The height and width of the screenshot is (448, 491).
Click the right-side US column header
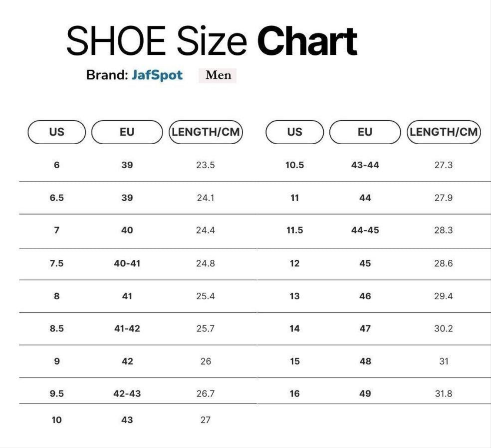(x=295, y=132)
